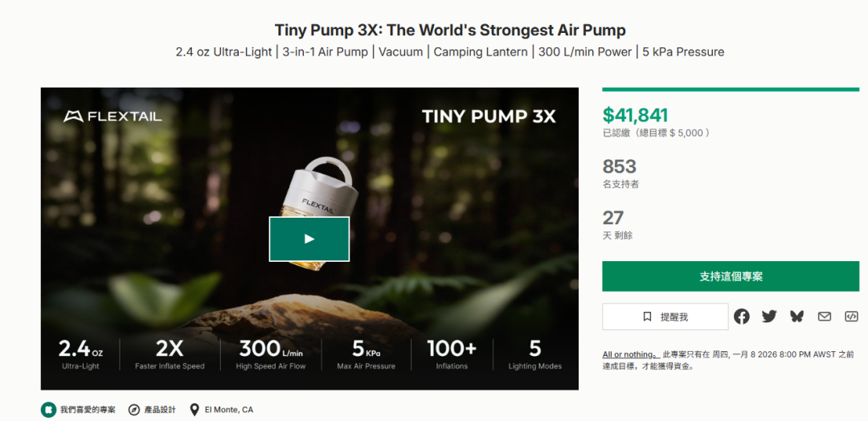
Task: Share the project by email envelope icon
Action: click(825, 317)
